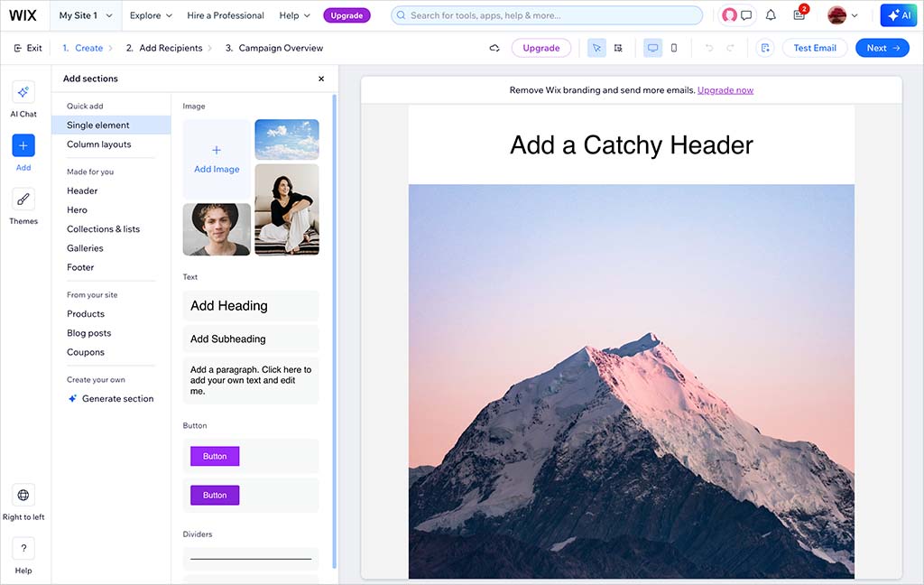Click the purple Upgrade button in top bar
Image resolution: width=924 pixels, height=585 pixels.
[346, 15]
